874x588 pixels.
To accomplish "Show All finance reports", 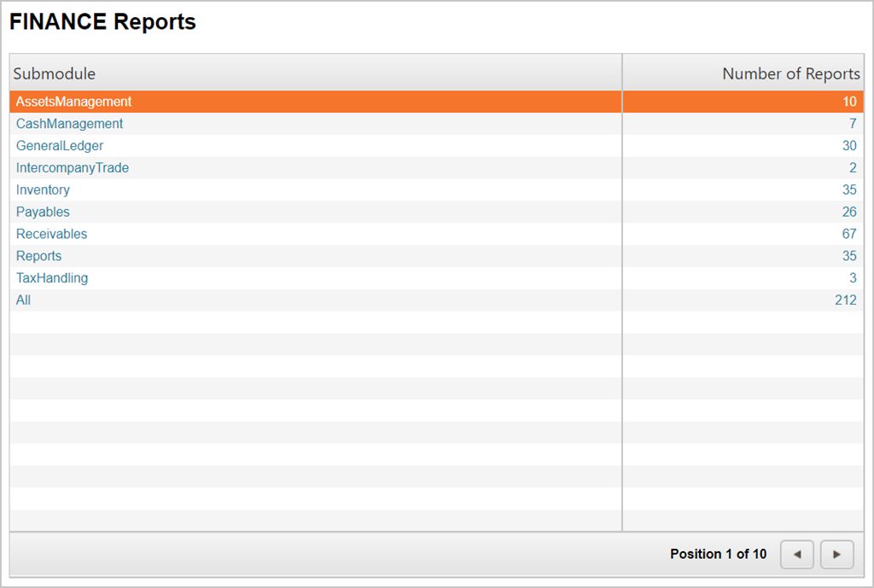I will point(23,300).
